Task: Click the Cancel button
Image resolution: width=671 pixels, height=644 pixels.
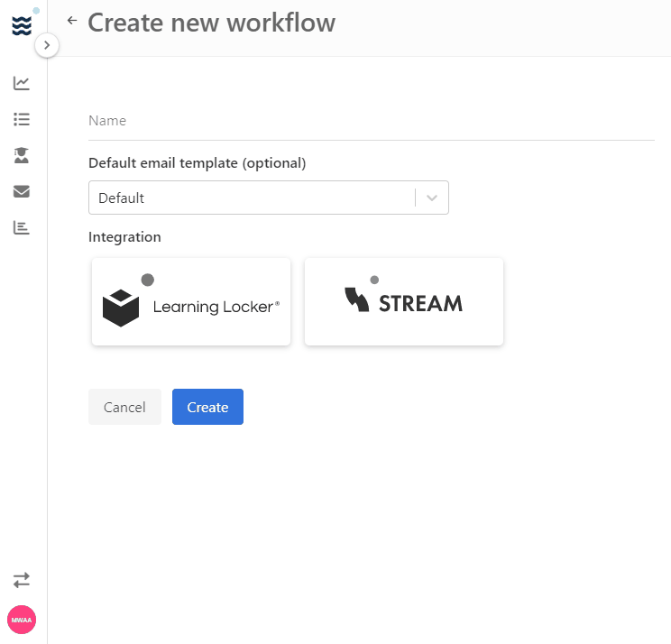Action: coord(124,407)
